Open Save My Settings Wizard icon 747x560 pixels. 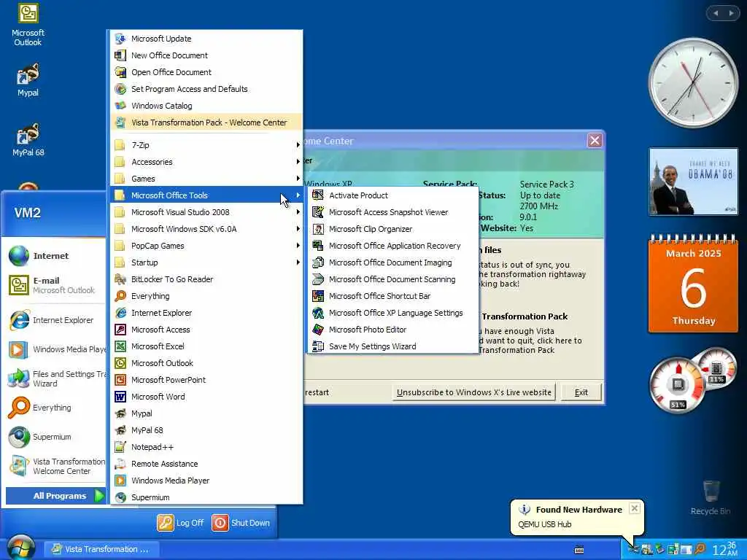pyautogui.click(x=318, y=346)
